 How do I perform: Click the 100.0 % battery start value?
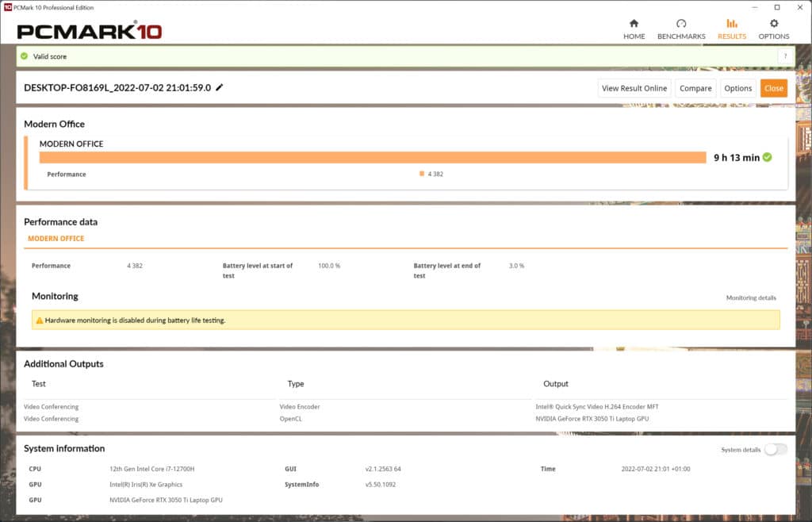329,266
